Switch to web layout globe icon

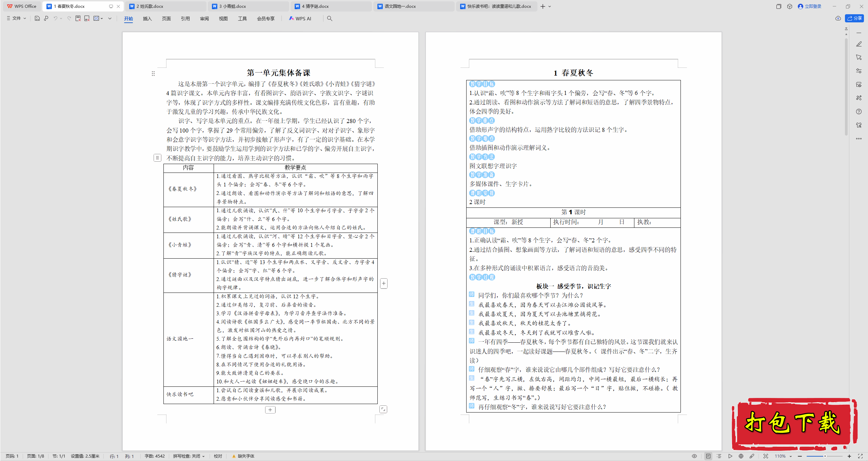tap(741, 456)
